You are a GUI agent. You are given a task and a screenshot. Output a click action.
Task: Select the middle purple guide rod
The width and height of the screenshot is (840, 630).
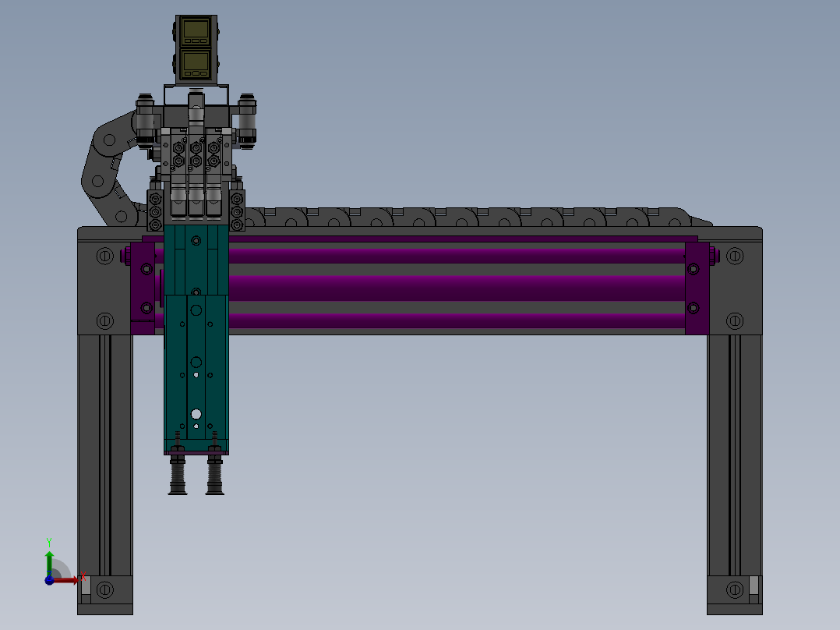point(457,288)
